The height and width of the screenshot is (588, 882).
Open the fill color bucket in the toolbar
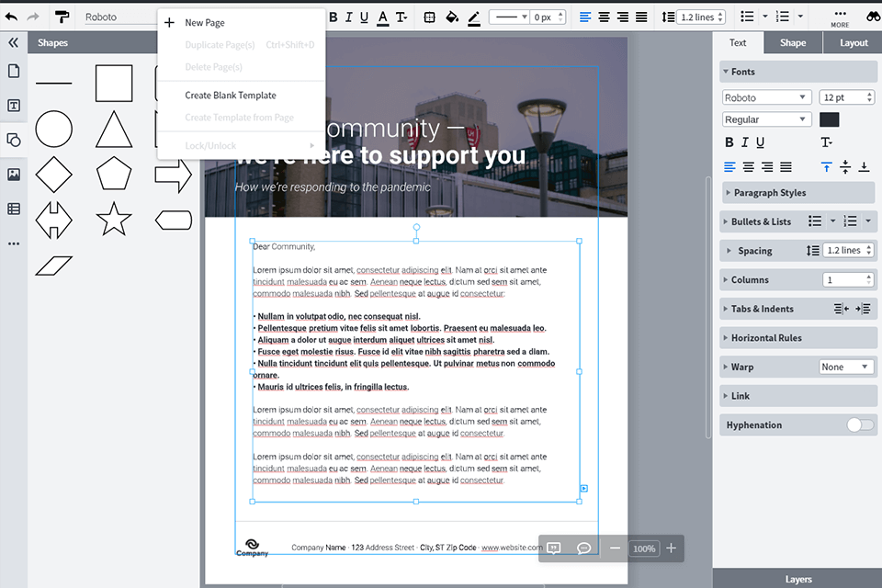[450, 17]
